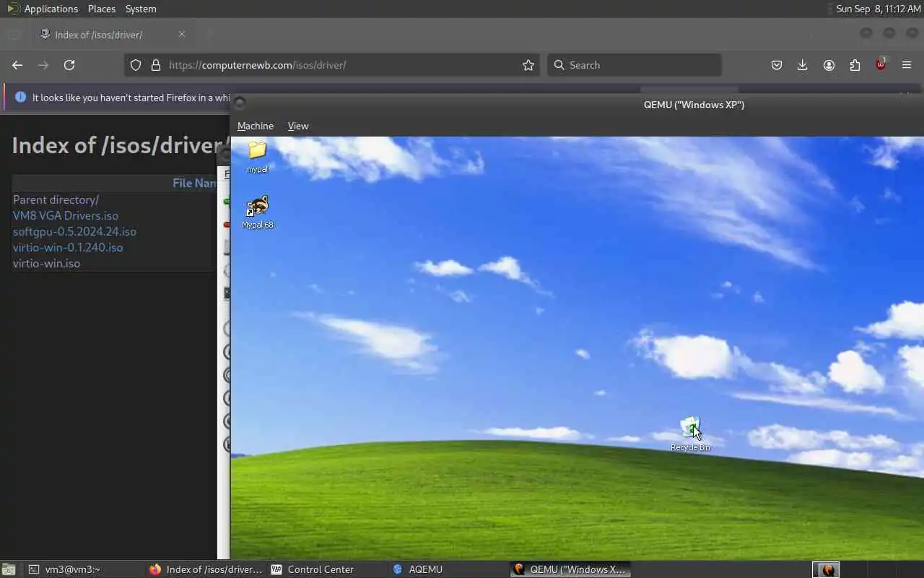Screen dimensions: 924x578
Task: Save page to Pocket
Action: click(777, 65)
